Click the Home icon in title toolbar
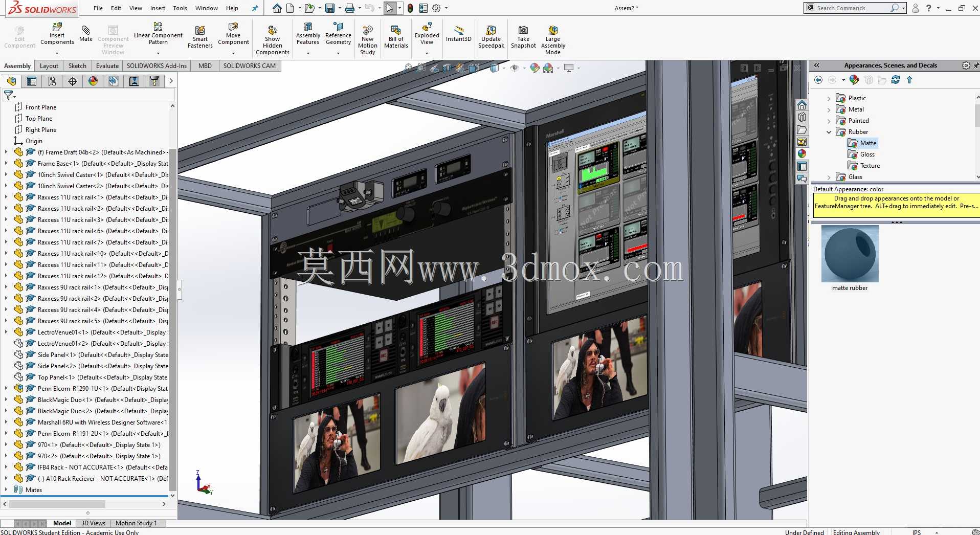The width and height of the screenshot is (980, 535). pos(277,8)
